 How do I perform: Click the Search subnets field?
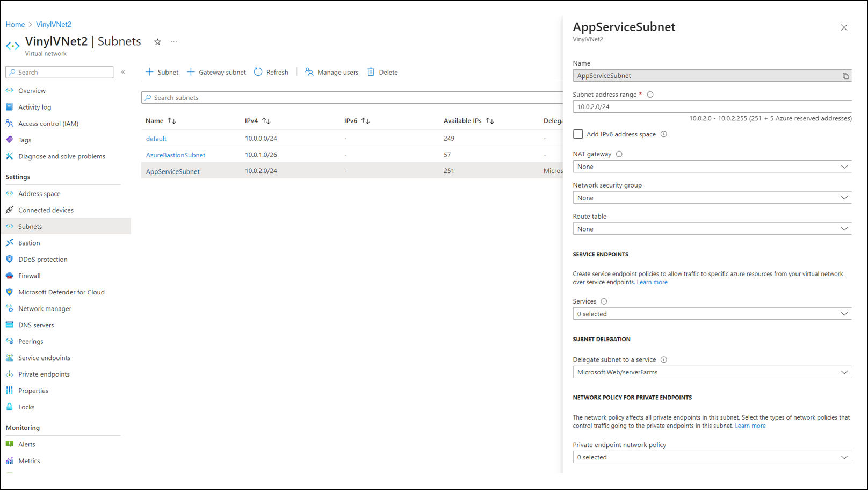coord(352,98)
